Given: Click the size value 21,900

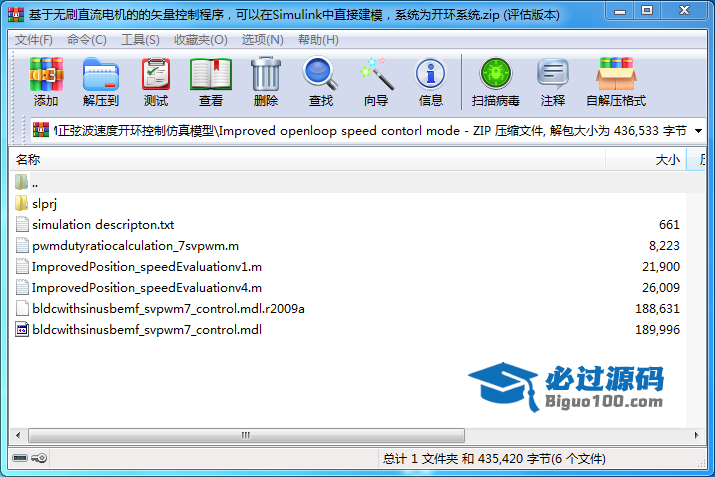Looking at the screenshot, I should pos(661,267).
